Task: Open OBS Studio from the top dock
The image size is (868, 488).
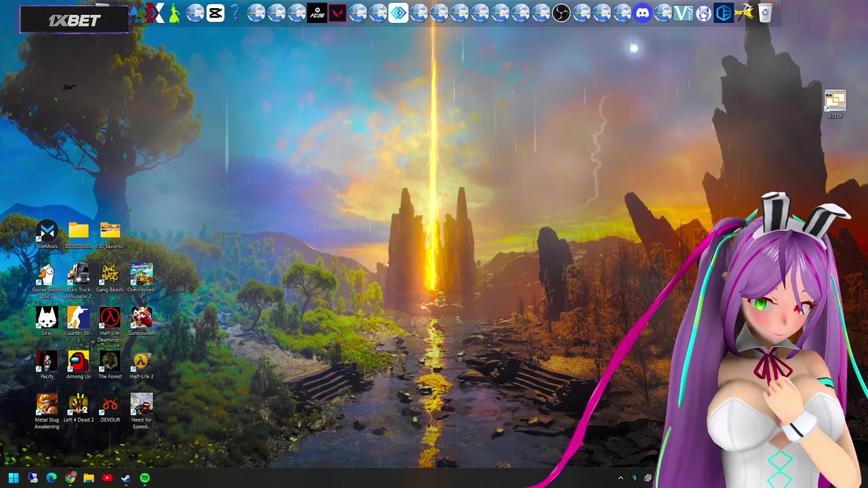Action: pyautogui.click(x=561, y=12)
